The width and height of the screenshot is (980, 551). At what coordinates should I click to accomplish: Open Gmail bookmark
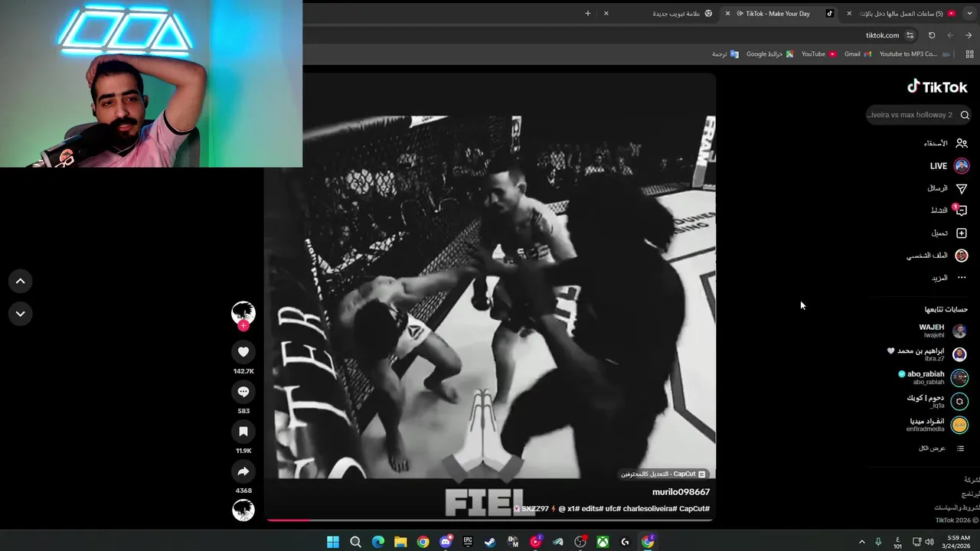tap(857, 54)
